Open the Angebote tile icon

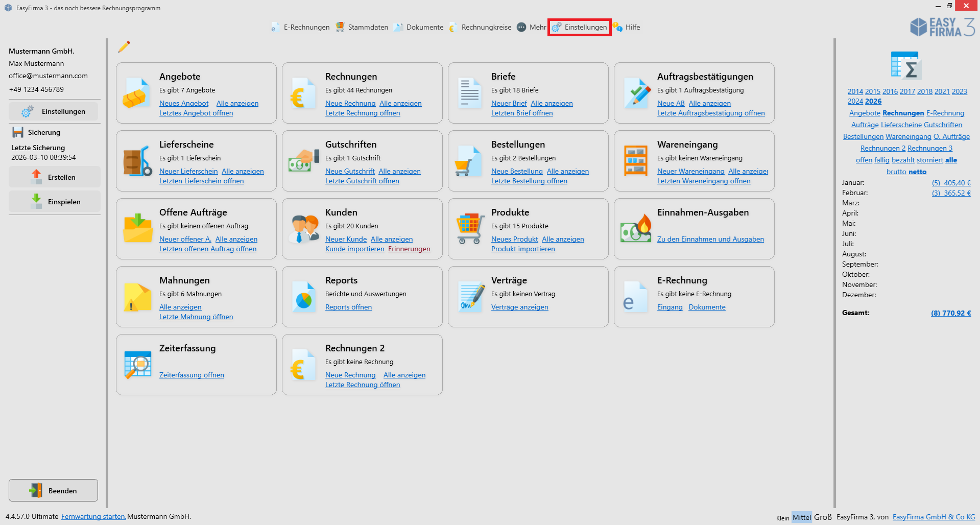[x=137, y=93]
